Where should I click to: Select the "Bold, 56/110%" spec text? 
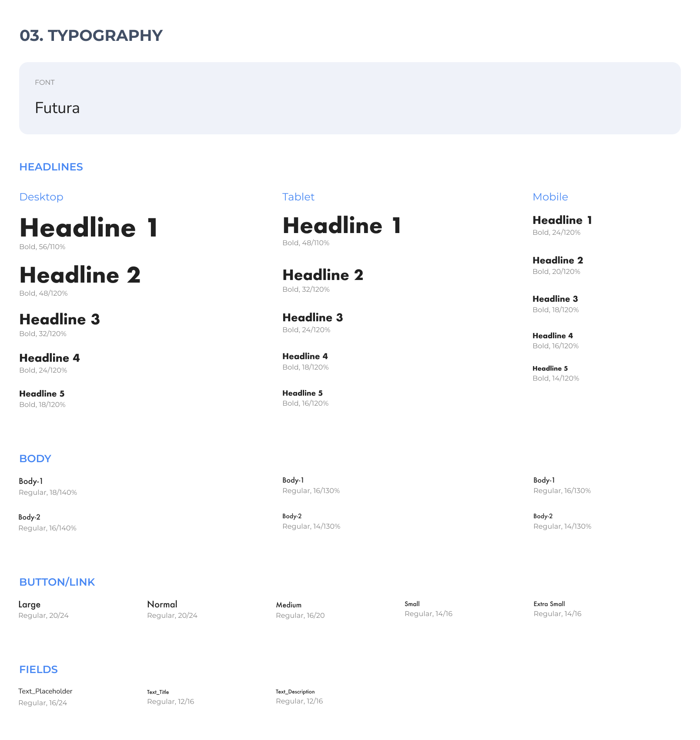(x=42, y=247)
